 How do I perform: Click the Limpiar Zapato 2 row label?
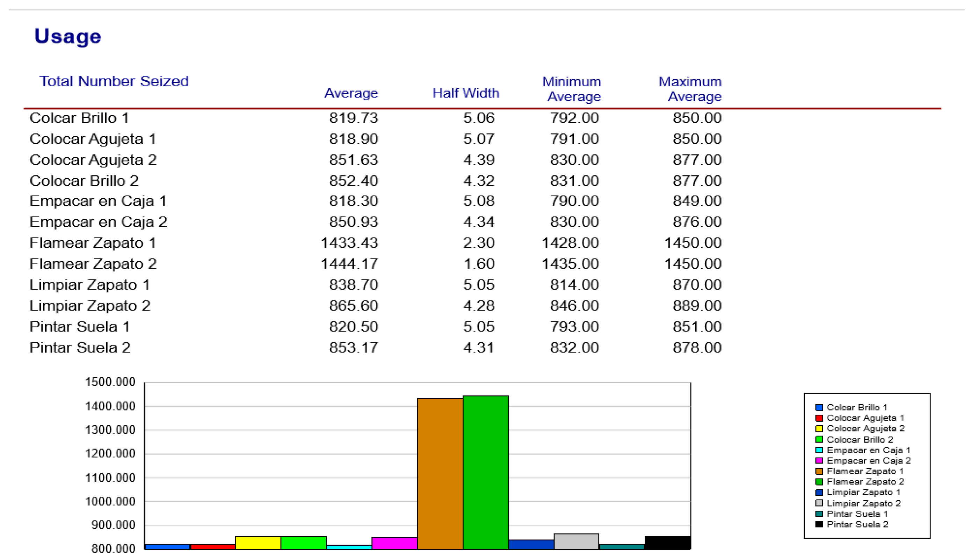90,306
